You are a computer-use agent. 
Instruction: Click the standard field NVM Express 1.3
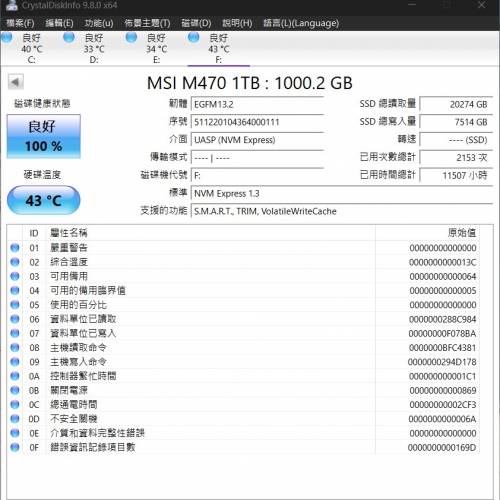(342, 193)
